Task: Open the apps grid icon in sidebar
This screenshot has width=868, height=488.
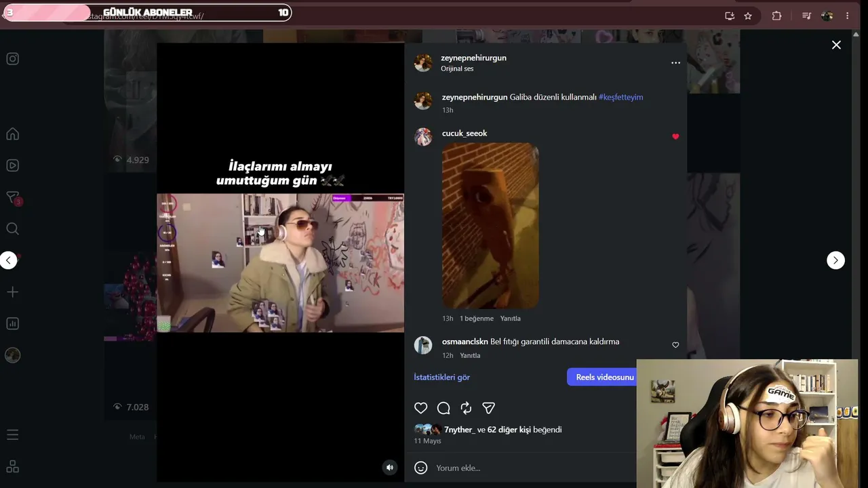Action: (x=12, y=466)
